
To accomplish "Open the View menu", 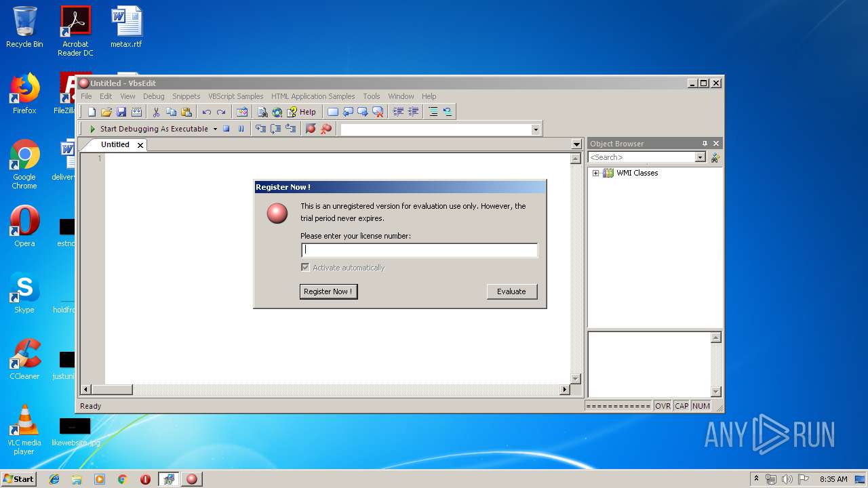I will coord(127,96).
